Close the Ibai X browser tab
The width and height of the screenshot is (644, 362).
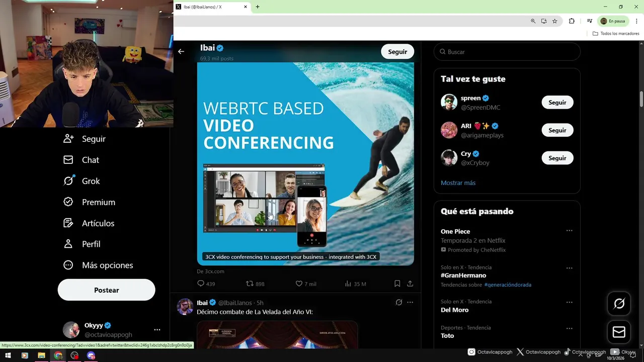click(x=246, y=7)
